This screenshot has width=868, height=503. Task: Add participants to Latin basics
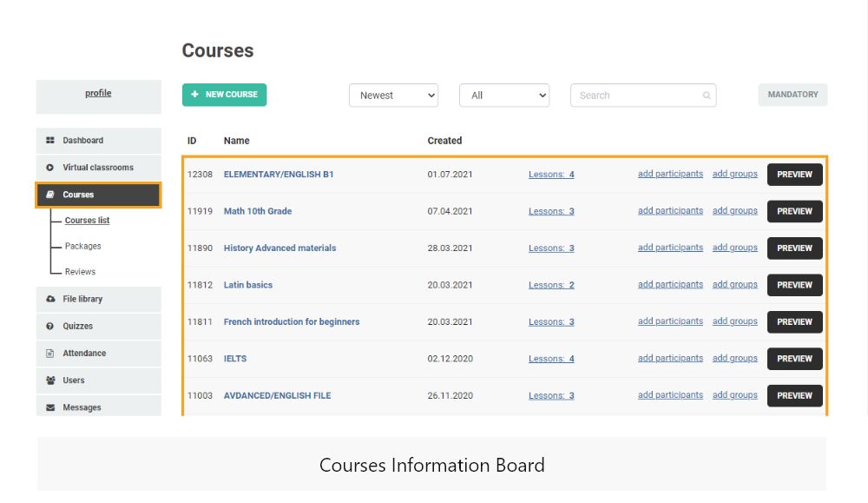click(670, 284)
